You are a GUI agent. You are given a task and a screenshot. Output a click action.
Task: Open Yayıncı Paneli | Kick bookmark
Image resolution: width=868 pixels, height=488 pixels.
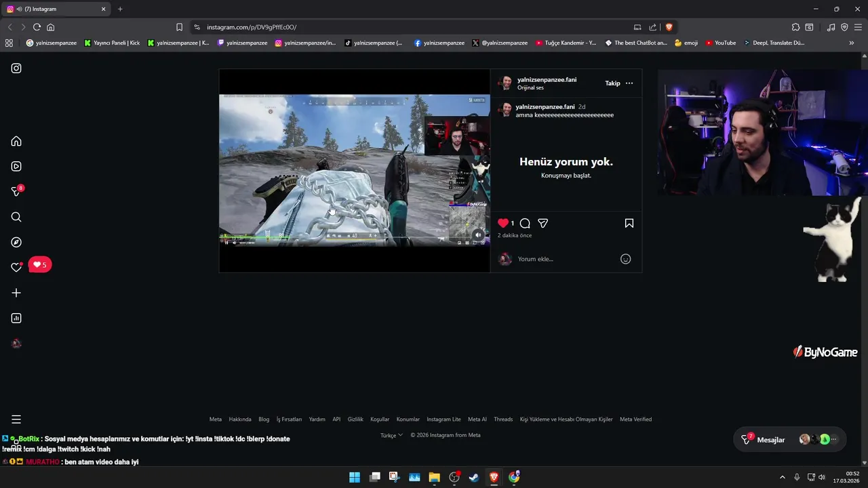(x=112, y=43)
